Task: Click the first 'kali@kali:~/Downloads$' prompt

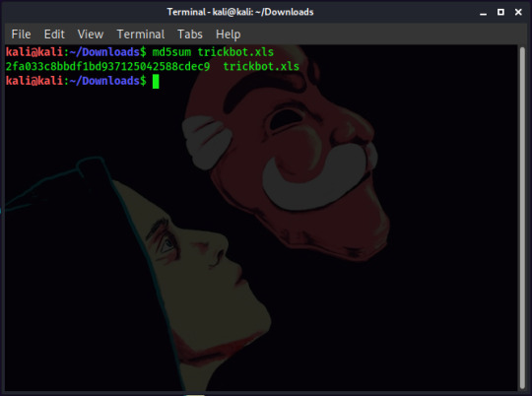Action: [x=76, y=52]
